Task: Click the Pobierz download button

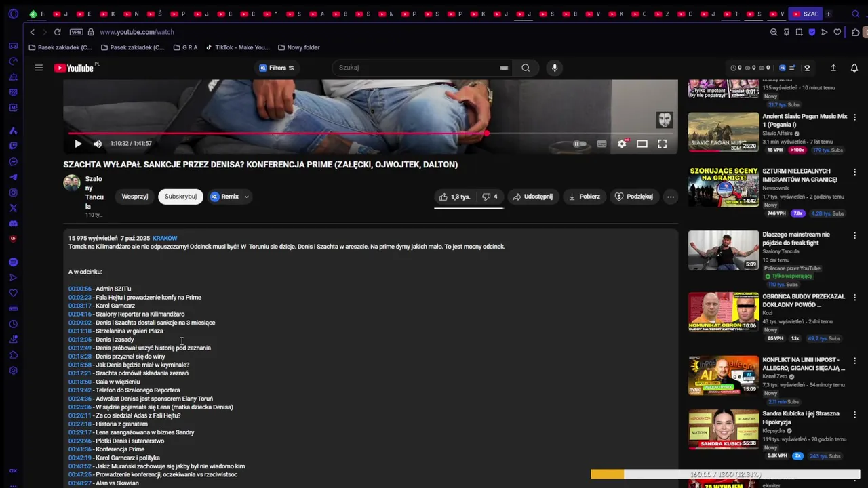Action: 584,197
